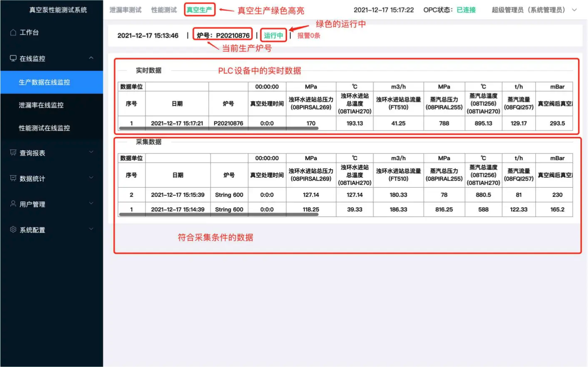The height and width of the screenshot is (367, 588).
Task: Expand the 系统配置 menu chevron
Action: [x=91, y=229]
